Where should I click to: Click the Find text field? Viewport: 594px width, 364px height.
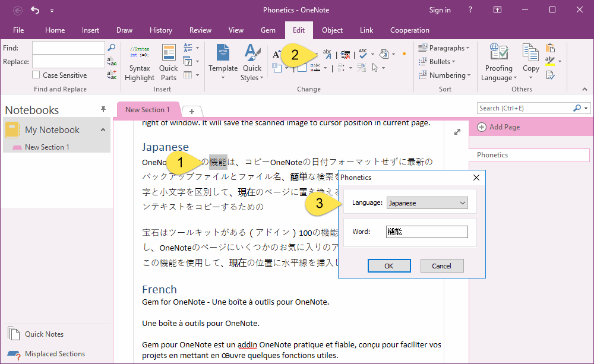pyautogui.click(x=68, y=48)
